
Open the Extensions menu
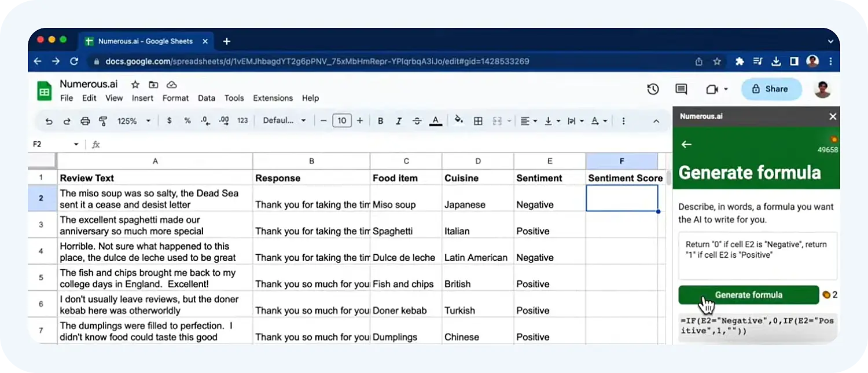(273, 98)
